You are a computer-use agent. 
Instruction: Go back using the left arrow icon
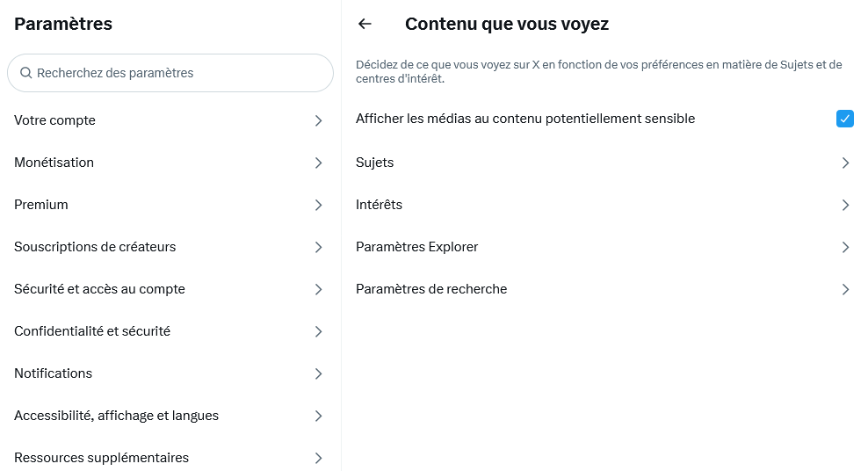(x=365, y=24)
